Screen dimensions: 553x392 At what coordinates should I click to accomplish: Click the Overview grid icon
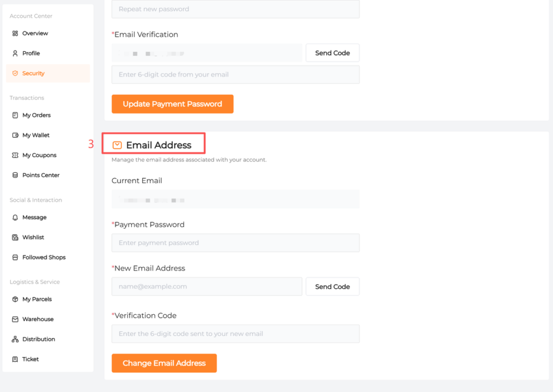15,33
